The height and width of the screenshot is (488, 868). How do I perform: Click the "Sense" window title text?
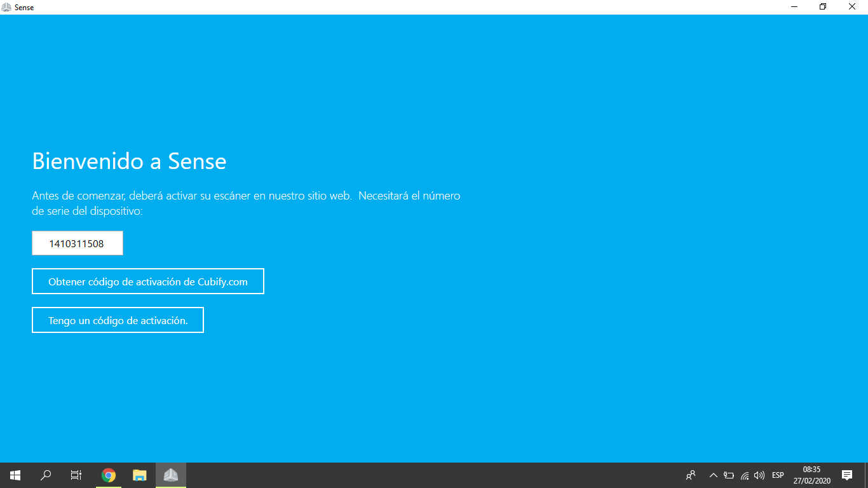(x=24, y=7)
